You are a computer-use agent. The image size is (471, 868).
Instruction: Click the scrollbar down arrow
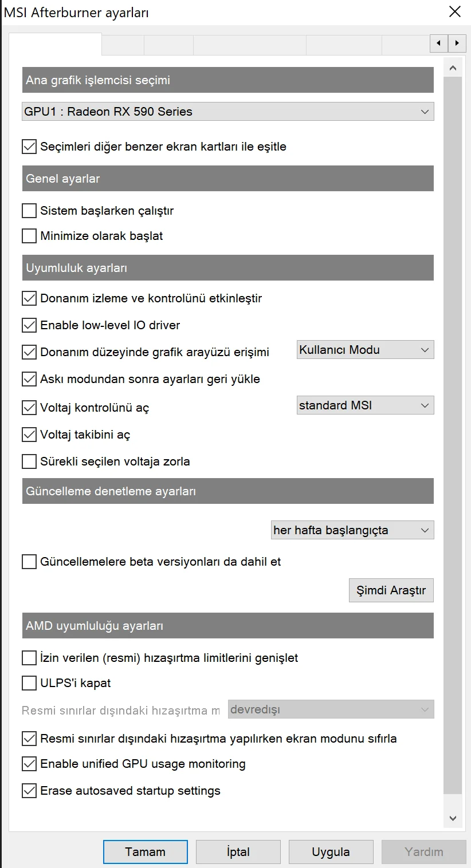453,818
